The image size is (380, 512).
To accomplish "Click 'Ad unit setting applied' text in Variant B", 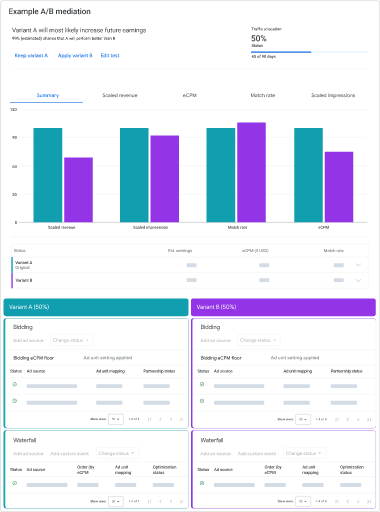I will click(295, 358).
